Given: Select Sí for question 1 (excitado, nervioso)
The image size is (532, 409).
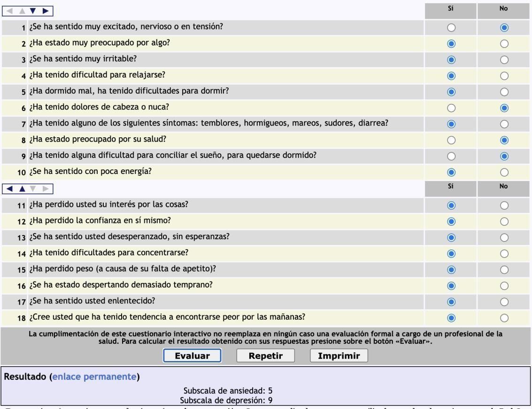Looking at the screenshot, I should tap(451, 28).
